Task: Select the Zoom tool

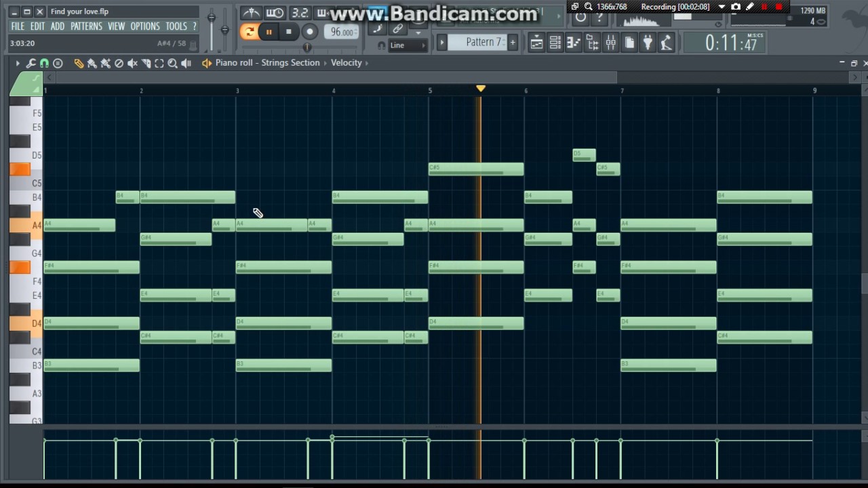Action: [172, 63]
